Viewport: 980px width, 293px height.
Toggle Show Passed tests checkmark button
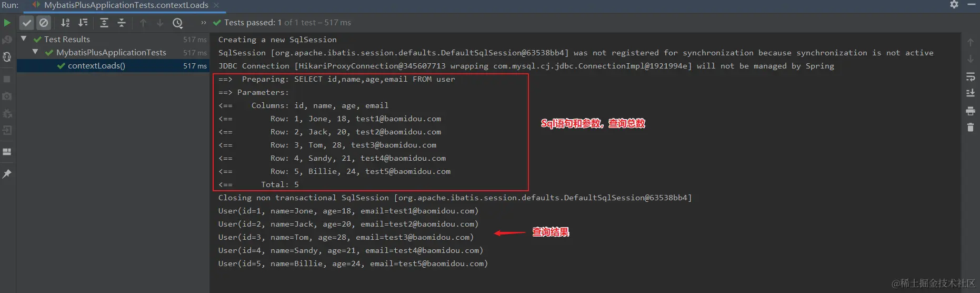click(27, 23)
